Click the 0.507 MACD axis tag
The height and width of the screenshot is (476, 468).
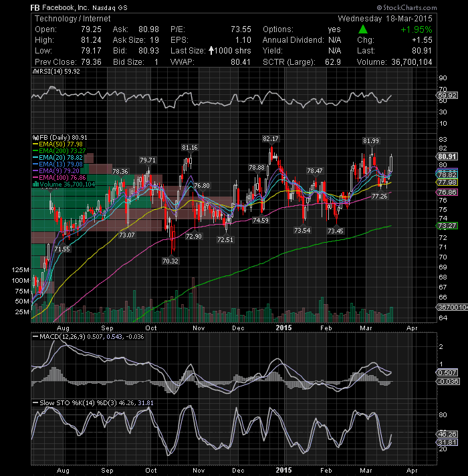tap(447, 372)
